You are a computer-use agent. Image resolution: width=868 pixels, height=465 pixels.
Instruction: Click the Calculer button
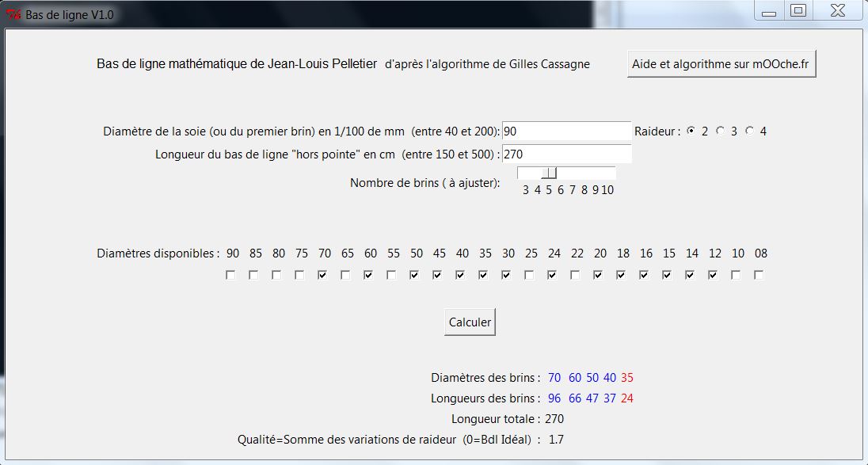[x=470, y=322]
